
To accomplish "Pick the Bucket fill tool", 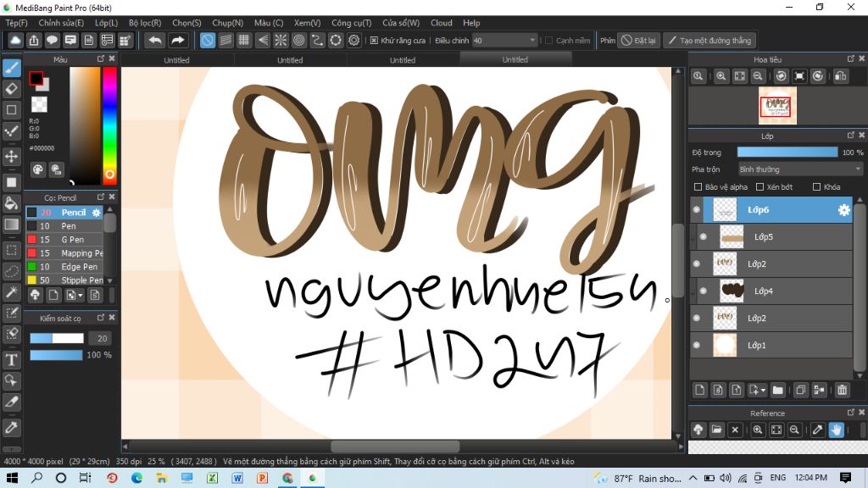I will (12, 203).
